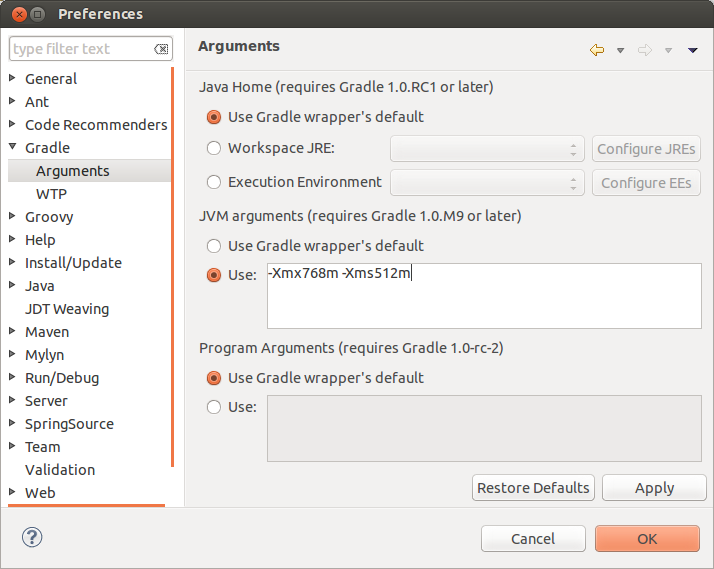Select the Workspace JRE radio option
The width and height of the screenshot is (714, 569).
pos(214,148)
